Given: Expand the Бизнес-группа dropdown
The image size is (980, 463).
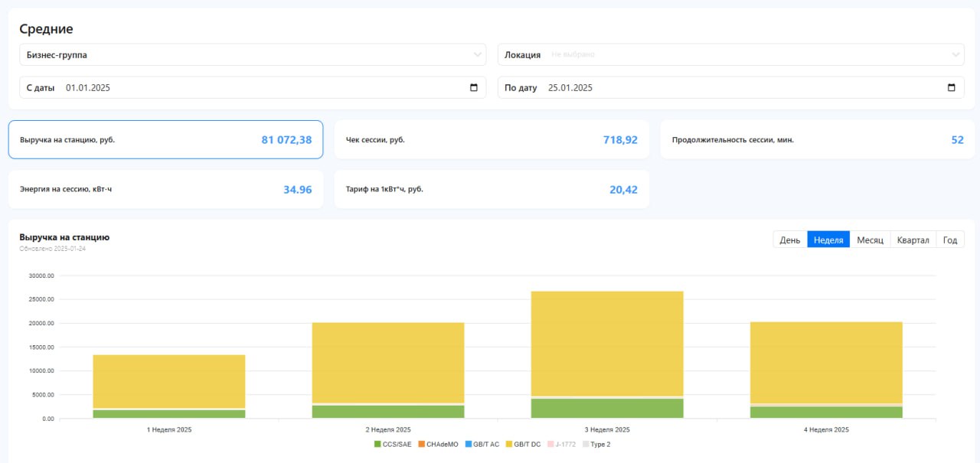Looking at the screenshot, I should 253,54.
